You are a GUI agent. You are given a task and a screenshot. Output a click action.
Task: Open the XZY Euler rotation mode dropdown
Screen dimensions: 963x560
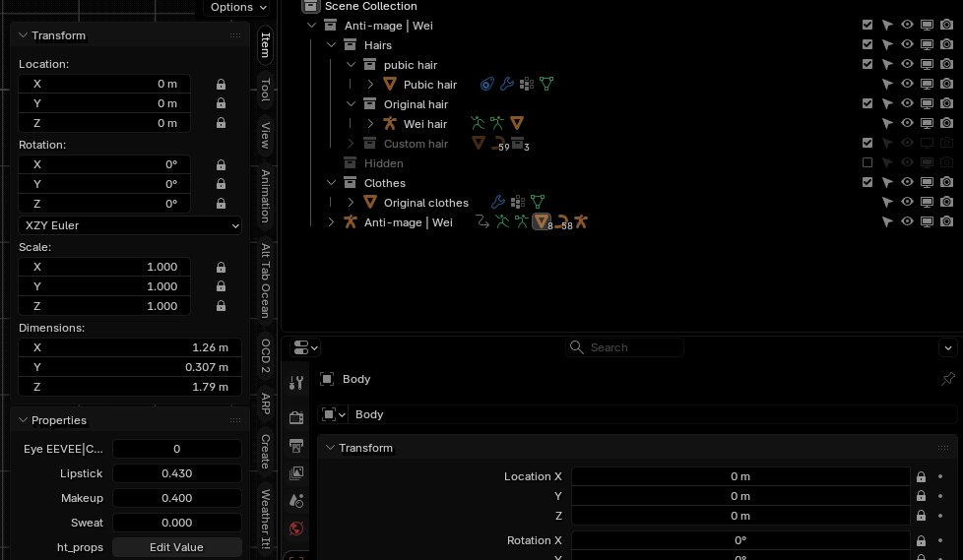click(x=130, y=225)
